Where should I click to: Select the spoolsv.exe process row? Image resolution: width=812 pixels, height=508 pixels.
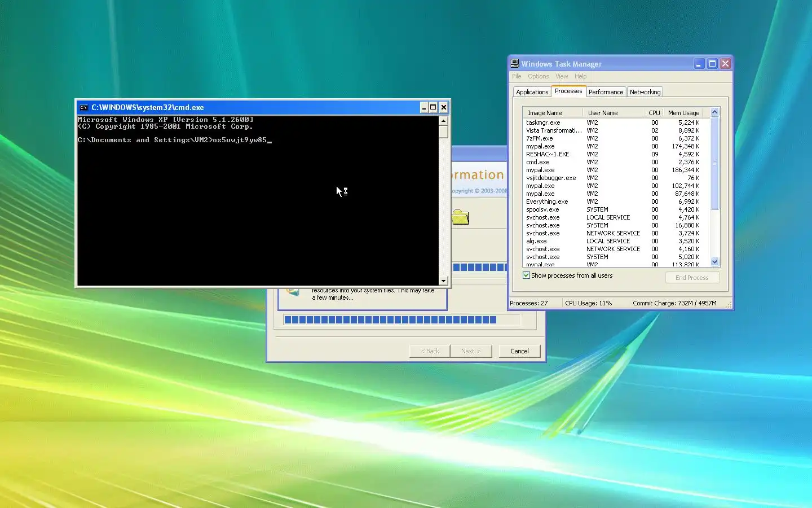click(616, 209)
